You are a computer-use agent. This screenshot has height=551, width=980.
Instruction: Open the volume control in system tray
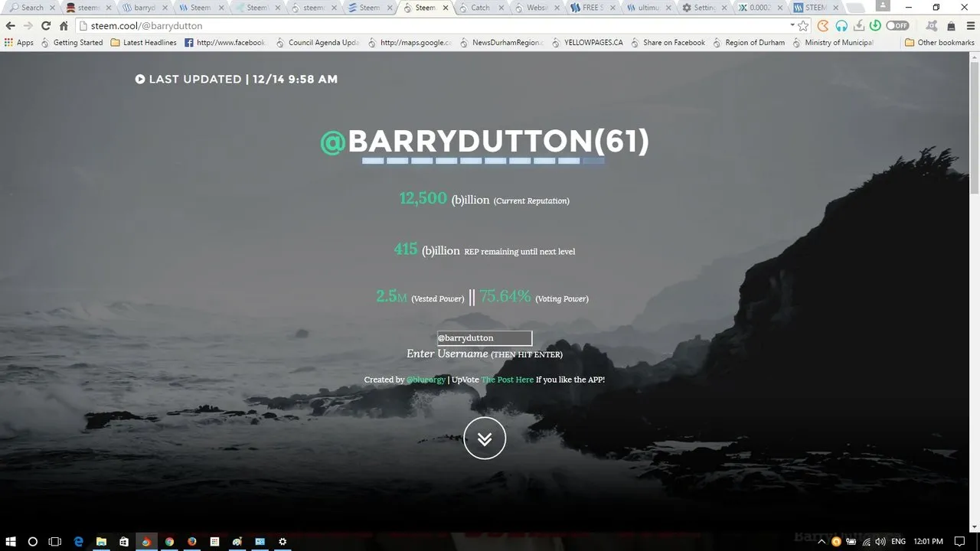pyautogui.click(x=880, y=541)
